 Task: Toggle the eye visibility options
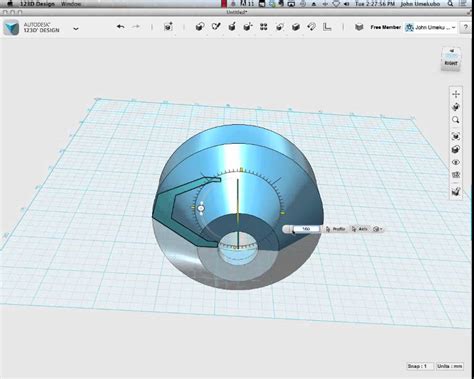(x=456, y=162)
